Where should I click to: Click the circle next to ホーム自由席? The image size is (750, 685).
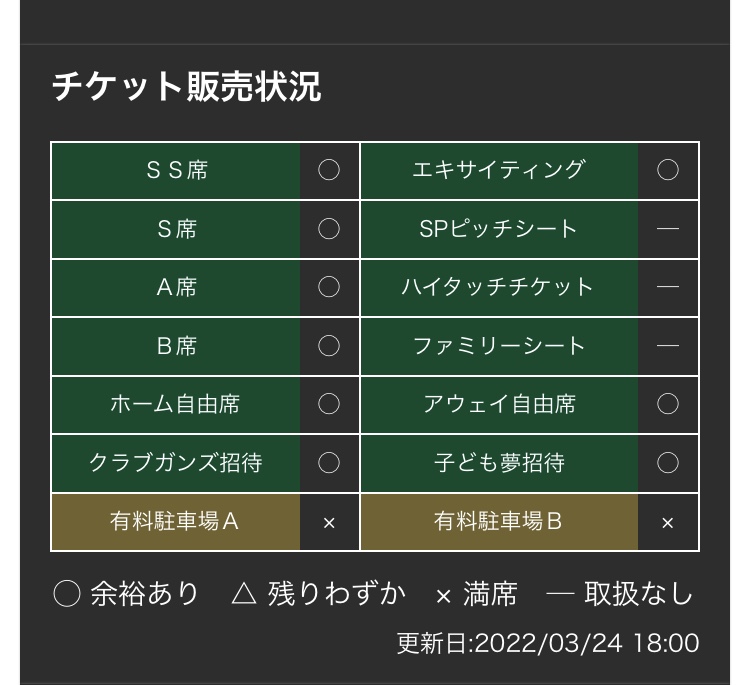(x=329, y=404)
